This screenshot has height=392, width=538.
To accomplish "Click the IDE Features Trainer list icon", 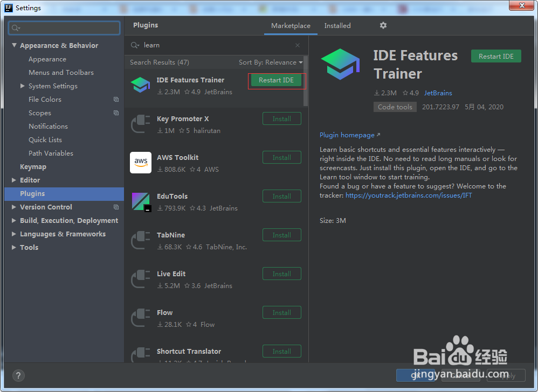I will (141, 85).
